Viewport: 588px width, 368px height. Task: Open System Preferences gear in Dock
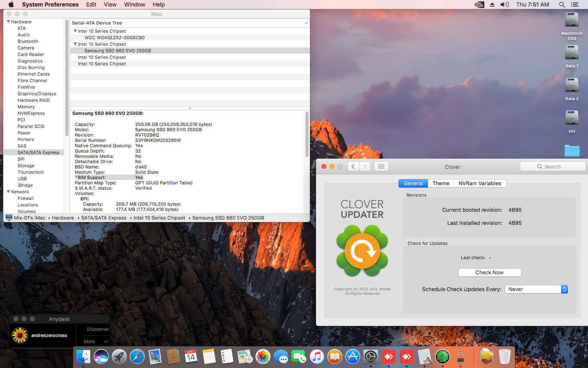pos(371,356)
